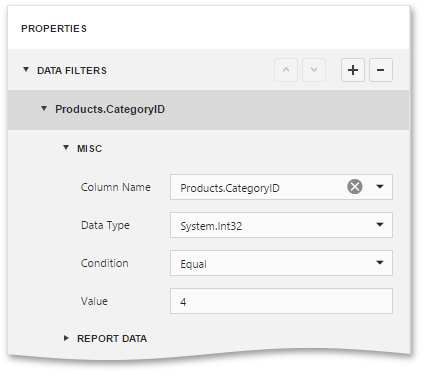Screen dimensions: 424x375
Task: Click the Value input field
Action: [x=281, y=301]
